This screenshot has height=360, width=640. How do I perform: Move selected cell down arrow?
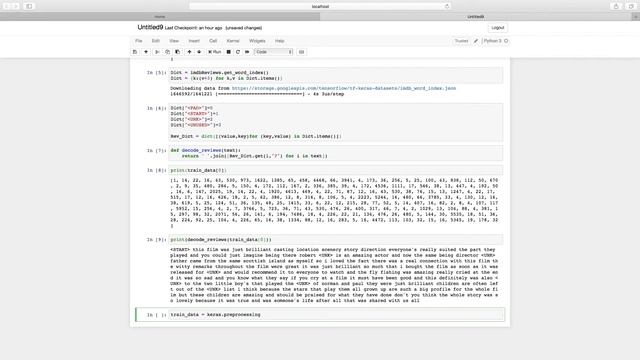point(199,52)
